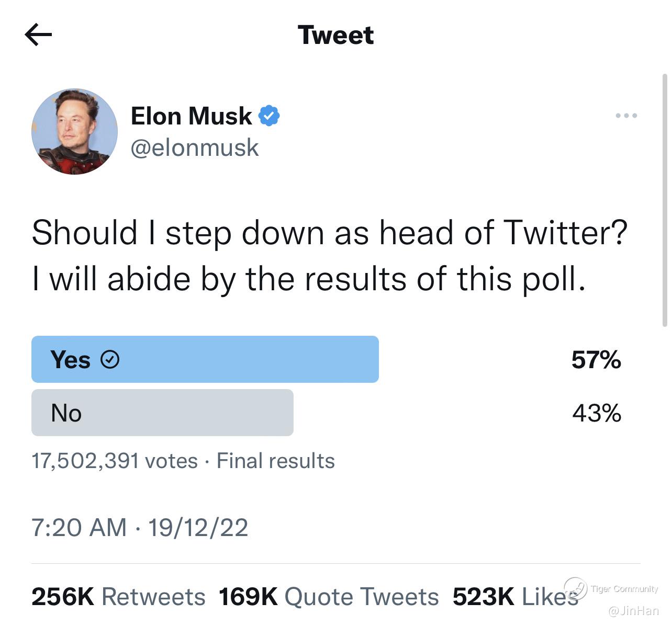
Task: Click the 43% poll result
Action: coord(596,413)
